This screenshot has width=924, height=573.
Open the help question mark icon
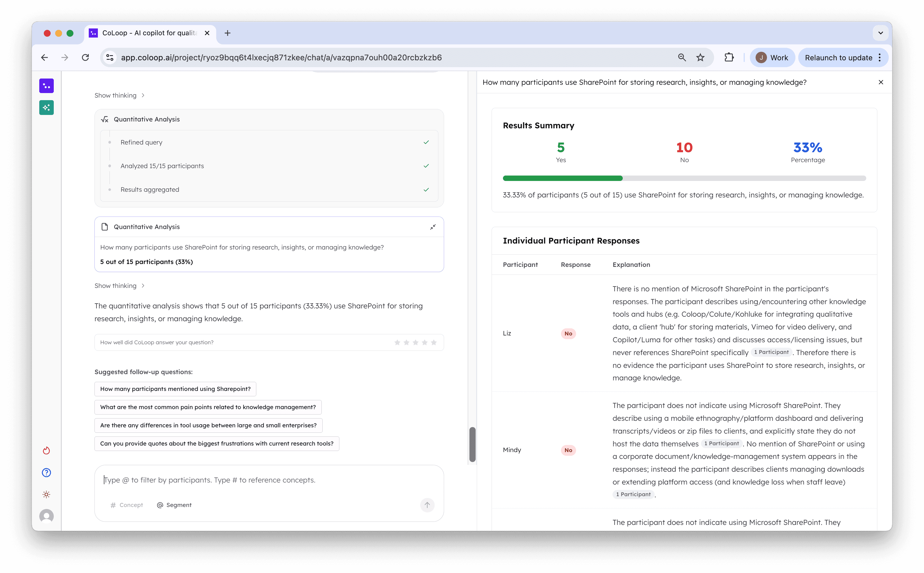46,473
